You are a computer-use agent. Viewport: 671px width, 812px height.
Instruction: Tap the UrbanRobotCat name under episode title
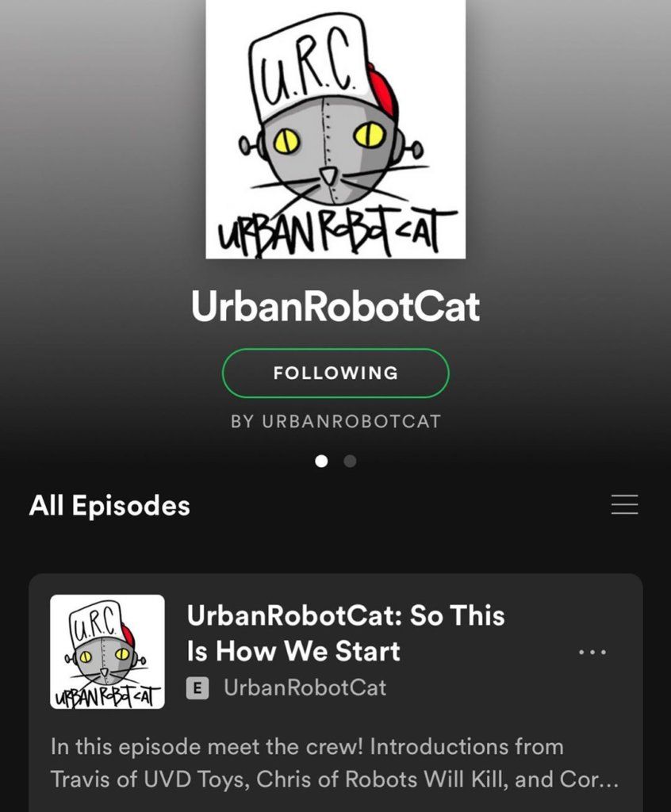tap(305, 688)
